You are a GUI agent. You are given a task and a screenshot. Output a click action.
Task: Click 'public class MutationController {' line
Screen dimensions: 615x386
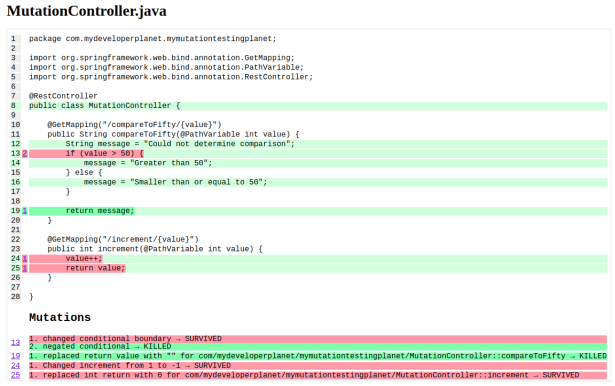coord(318,106)
